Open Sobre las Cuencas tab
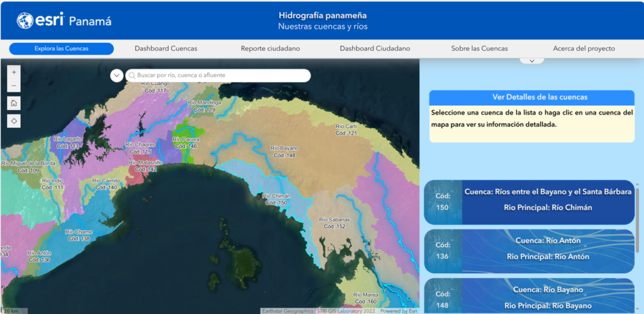Screen dimensions: 644x314 point(479,48)
